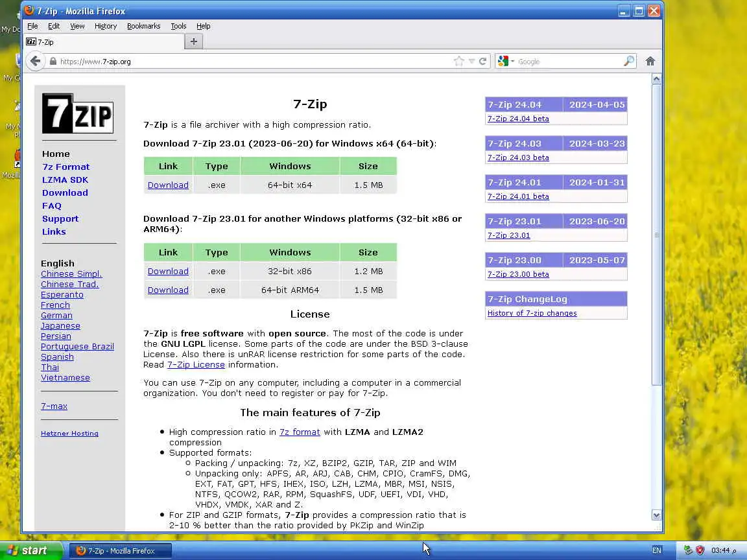Open the Bookmarks menu
Screen dimensions: 747x560
point(143,26)
